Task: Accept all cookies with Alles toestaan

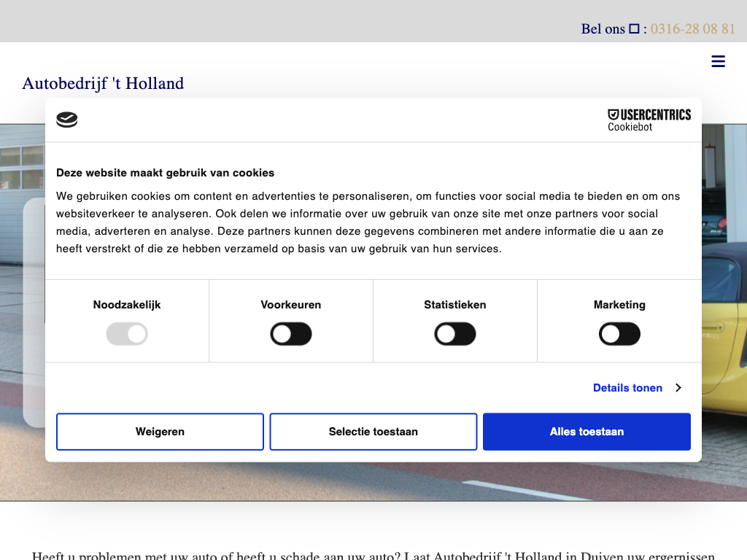Action: (587, 432)
